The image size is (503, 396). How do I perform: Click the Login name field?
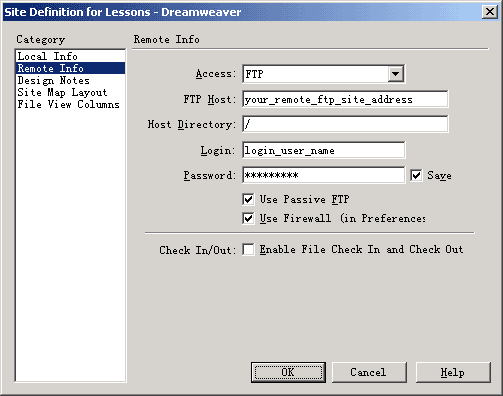[323, 150]
